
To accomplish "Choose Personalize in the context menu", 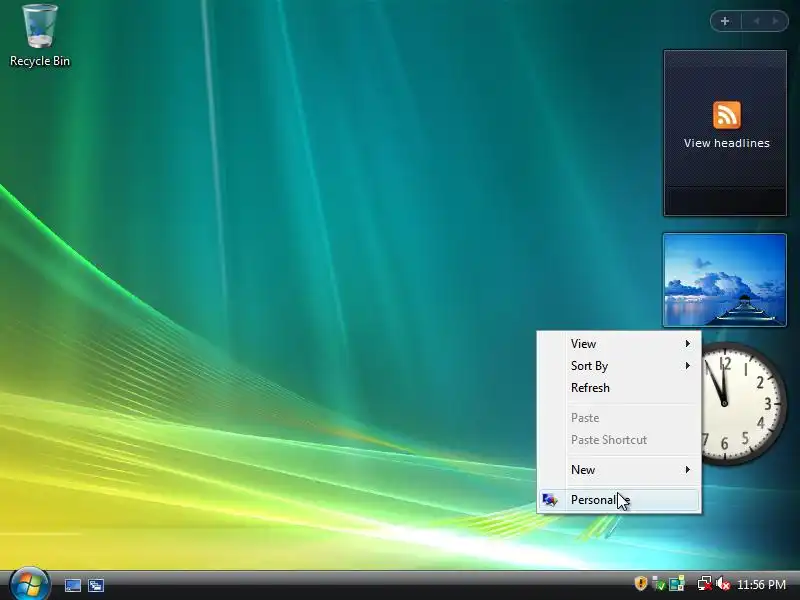I will pos(619,500).
